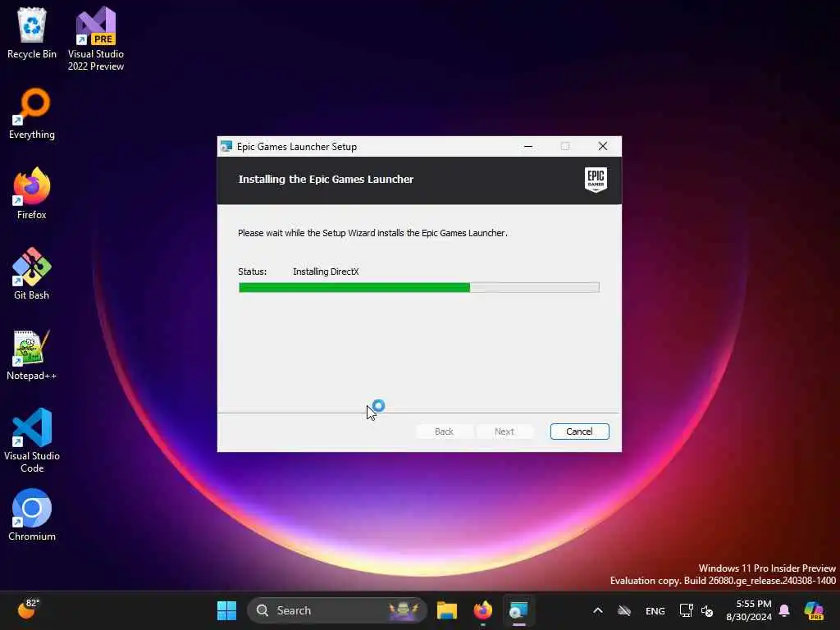Image resolution: width=840 pixels, height=630 pixels.
Task: Click the installer icon in the setup title bar
Action: pos(226,146)
